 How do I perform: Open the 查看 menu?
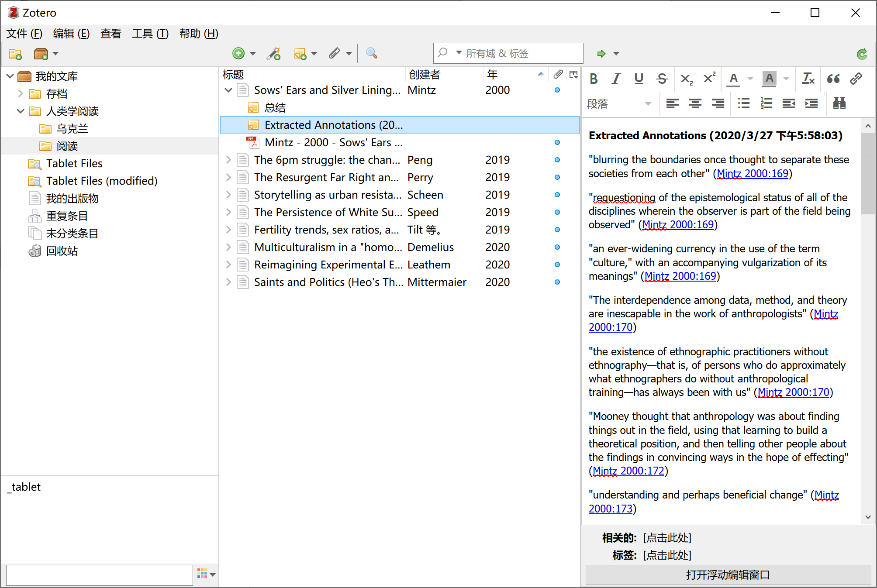coord(111,34)
